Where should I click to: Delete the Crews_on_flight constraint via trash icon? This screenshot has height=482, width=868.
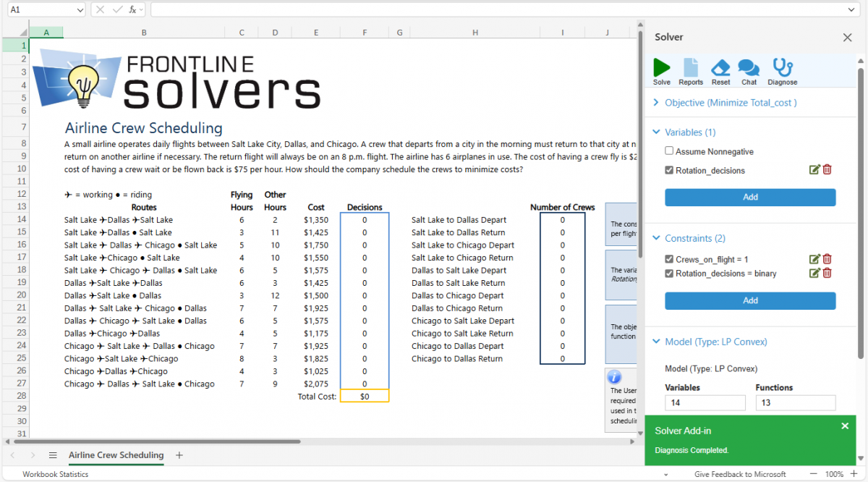pyautogui.click(x=827, y=258)
